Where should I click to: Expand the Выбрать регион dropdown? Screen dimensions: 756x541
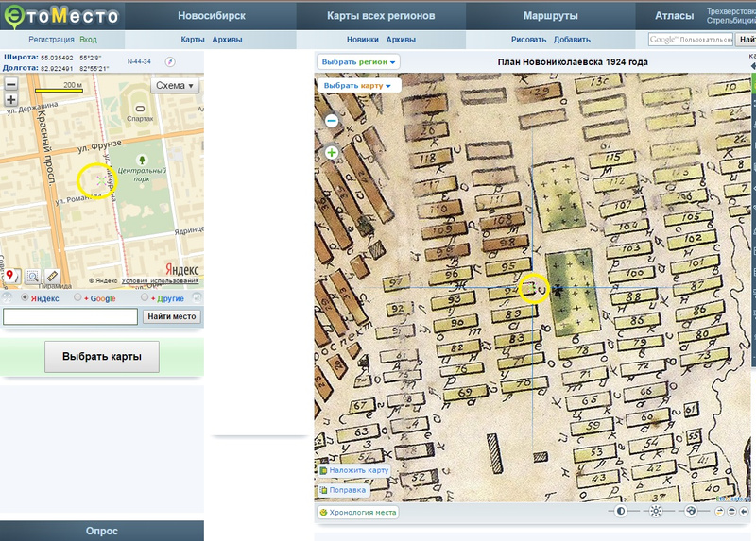tap(359, 61)
